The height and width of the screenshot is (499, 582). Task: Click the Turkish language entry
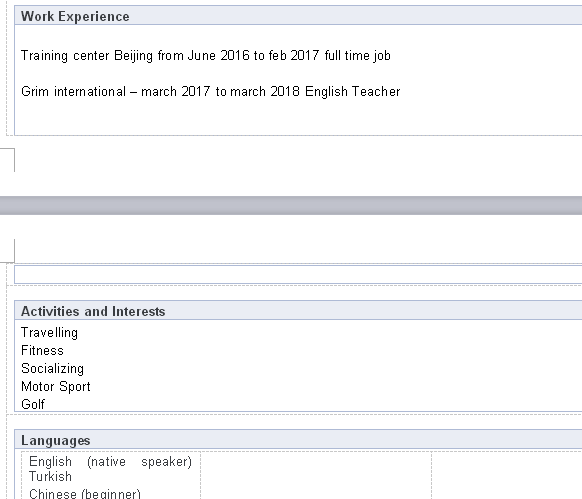[x=50, y=476]
